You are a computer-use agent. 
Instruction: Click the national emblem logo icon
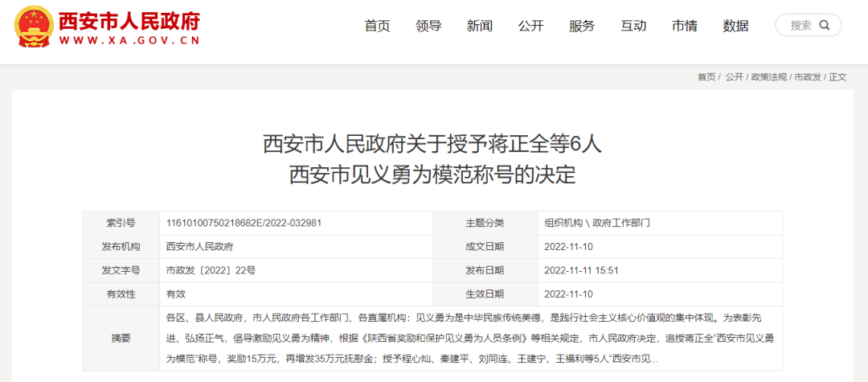(31, 26)
